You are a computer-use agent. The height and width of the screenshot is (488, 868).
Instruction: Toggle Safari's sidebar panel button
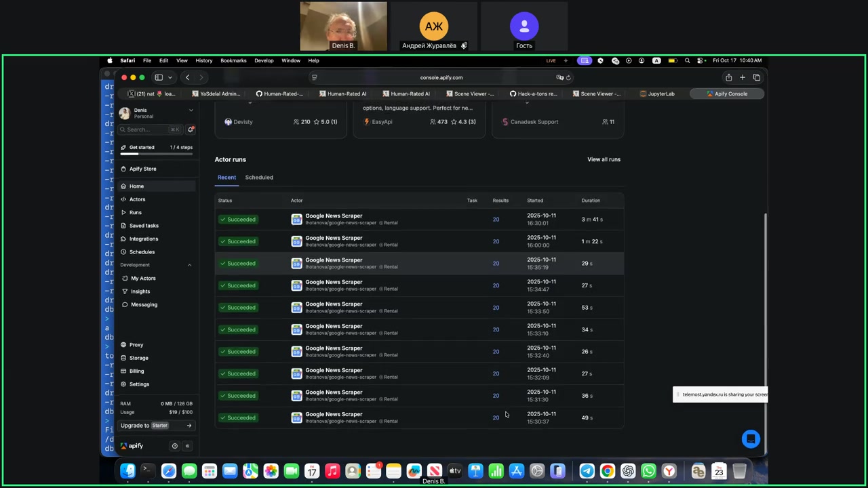tap(159, 77)
